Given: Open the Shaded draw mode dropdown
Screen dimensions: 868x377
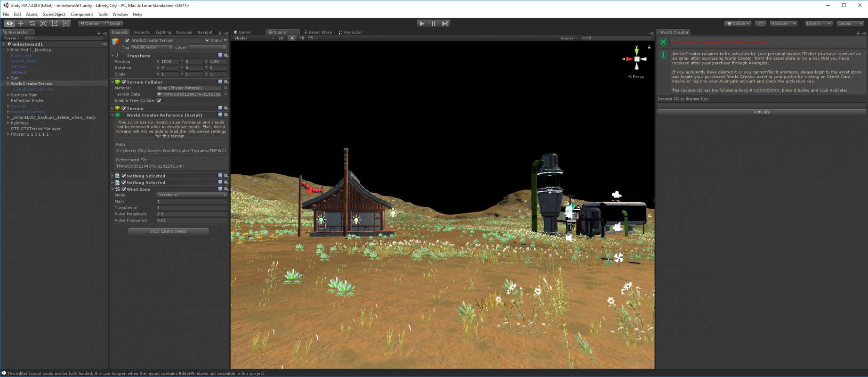Looking at the screenshot, I should coord(254,38).
